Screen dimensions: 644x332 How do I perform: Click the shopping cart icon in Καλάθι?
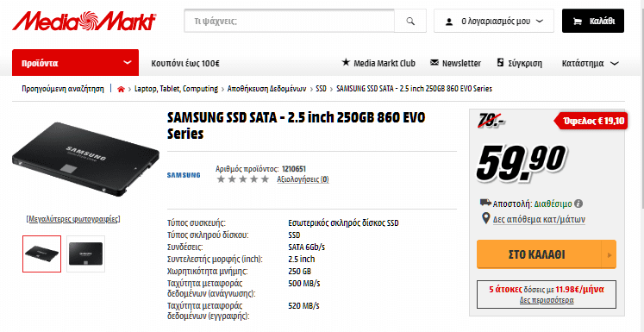[x=577, y=22]
